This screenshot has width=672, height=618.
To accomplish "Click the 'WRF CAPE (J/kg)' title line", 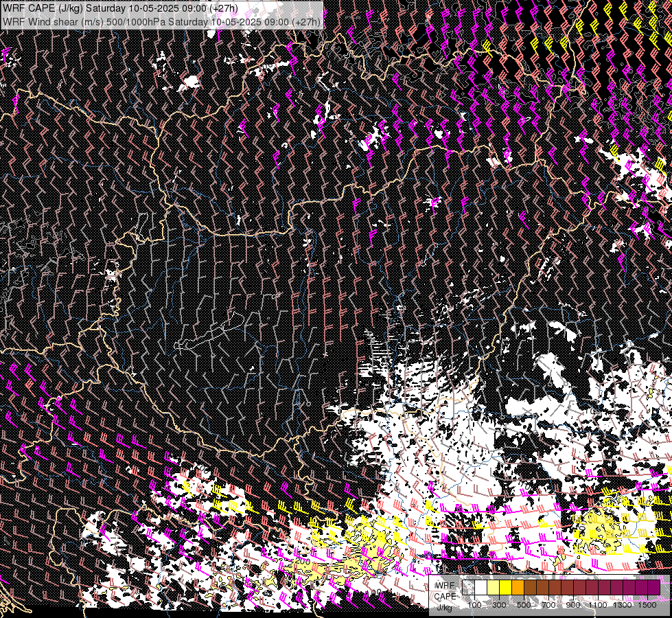I will (x=120, y=8).
